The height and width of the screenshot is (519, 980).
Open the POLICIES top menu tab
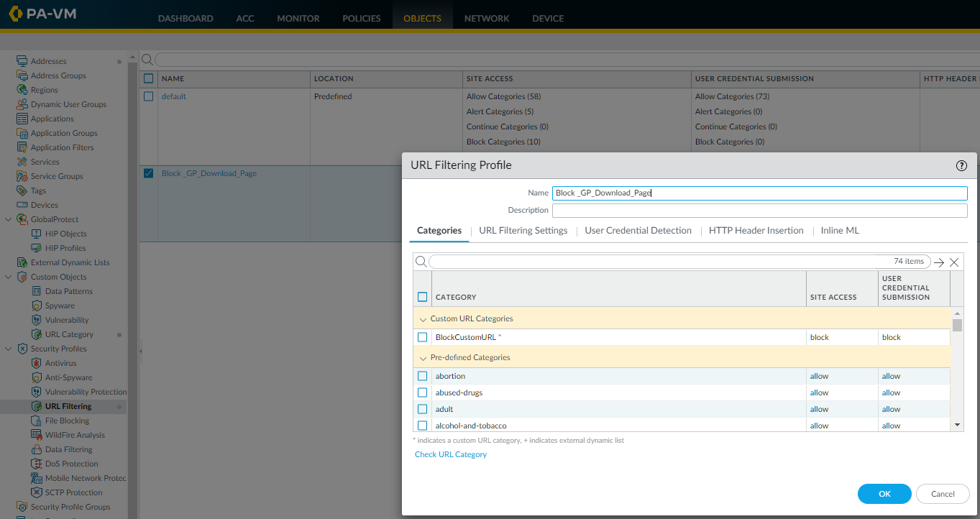(361, 18)
